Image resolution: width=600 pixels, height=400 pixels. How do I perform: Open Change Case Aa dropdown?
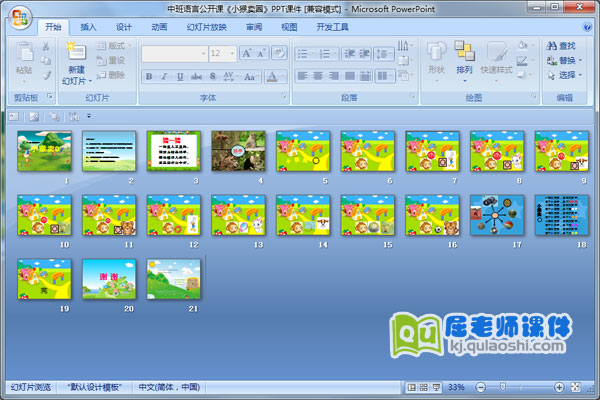(251, 77)
